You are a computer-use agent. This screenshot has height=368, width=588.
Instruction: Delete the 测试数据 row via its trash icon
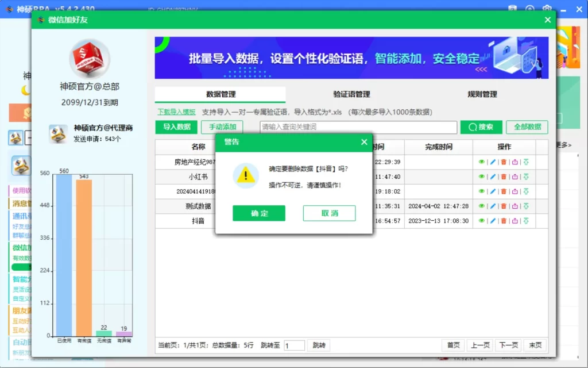[x=504, y=205]
